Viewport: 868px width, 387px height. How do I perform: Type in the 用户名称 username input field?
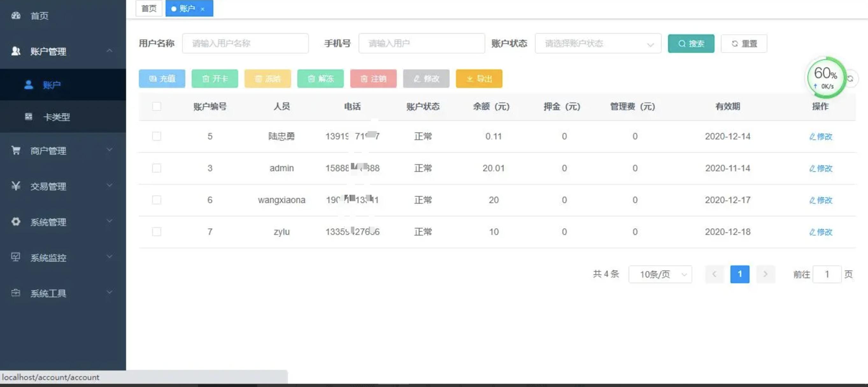point(245,43)
